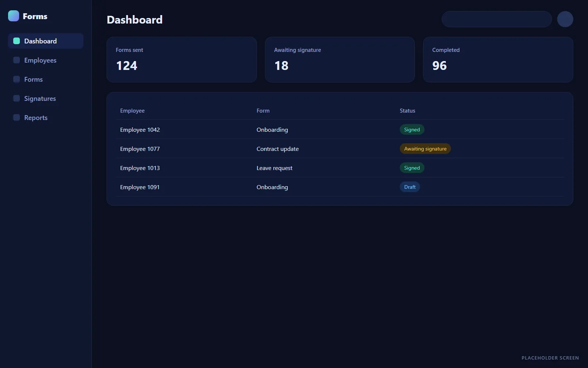
Task: Click the Signed badge for Employee 1013
Action: click(412, 168)
